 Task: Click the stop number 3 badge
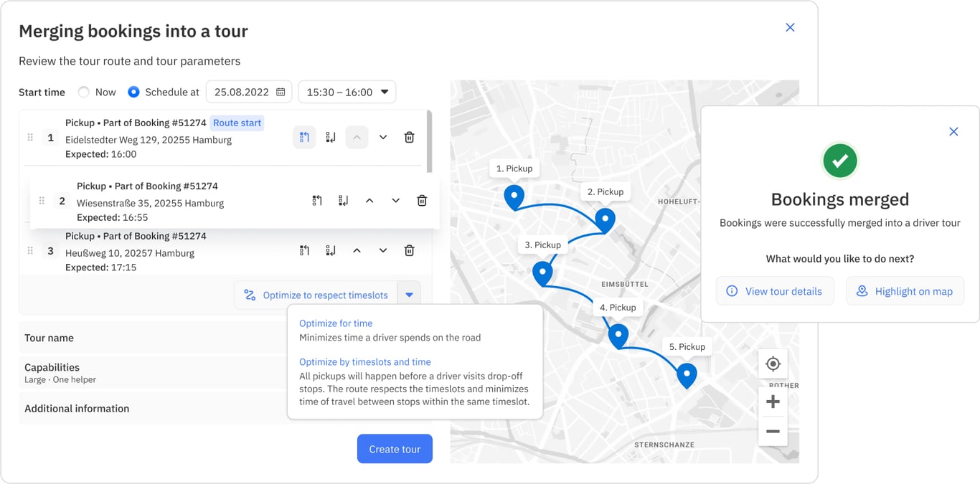coord(50,250)
